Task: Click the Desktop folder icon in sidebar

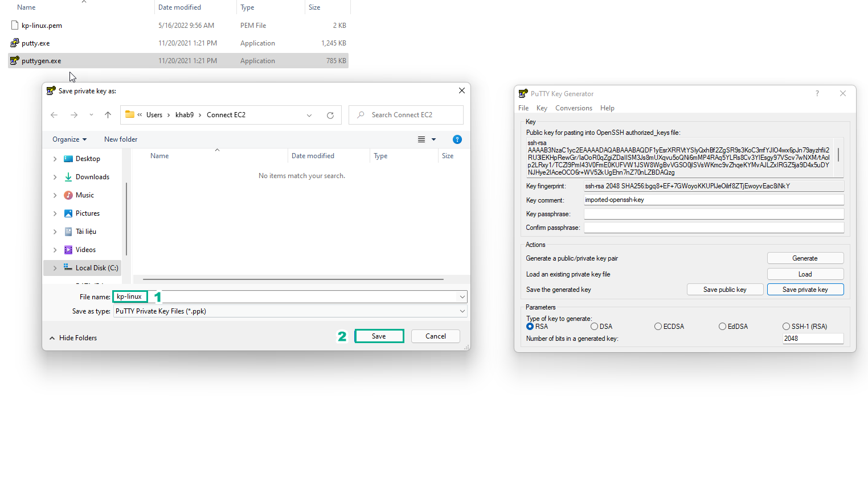Action: point(68,159)
